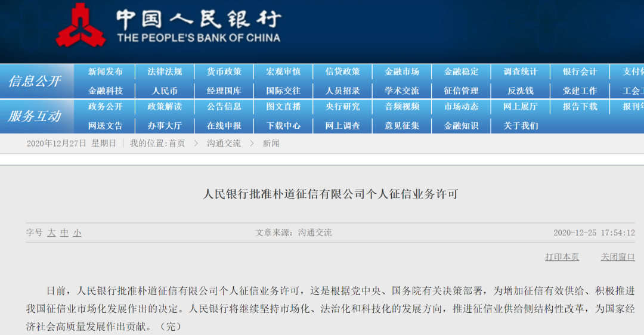
Task: Open 沟通交流 breadcrumb link
Action: [224, 143]
